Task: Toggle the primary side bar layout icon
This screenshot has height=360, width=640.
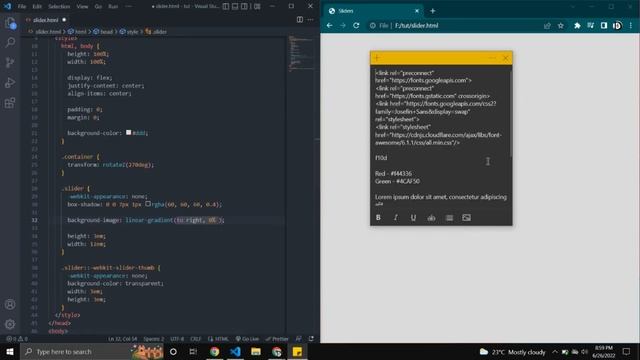Action: coord(226,6)
